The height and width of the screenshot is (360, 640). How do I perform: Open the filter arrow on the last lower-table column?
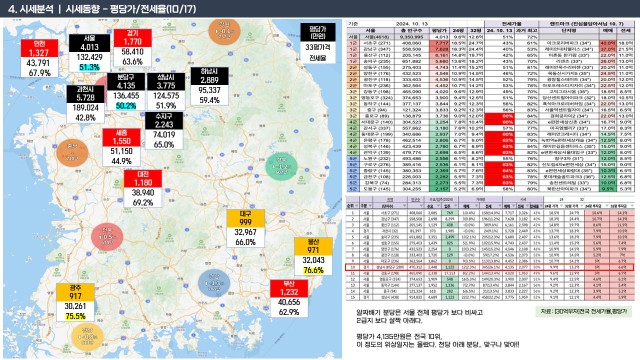(632, 205)
